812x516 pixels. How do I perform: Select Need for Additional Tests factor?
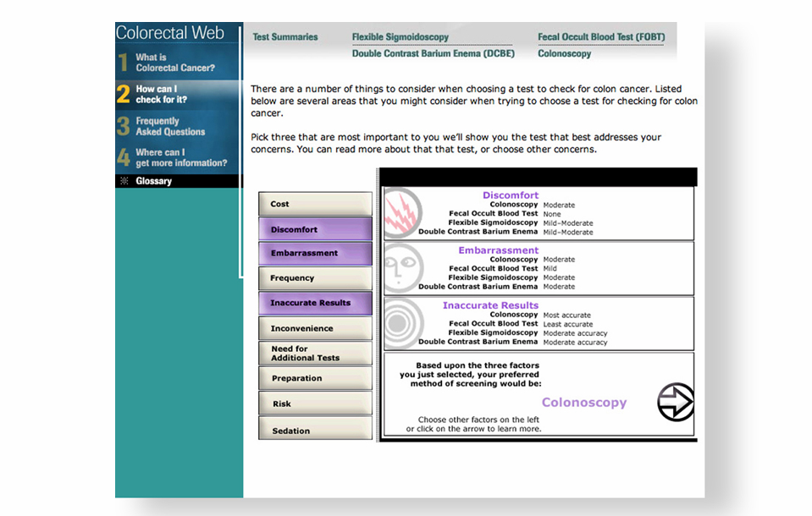pos(315,354)
